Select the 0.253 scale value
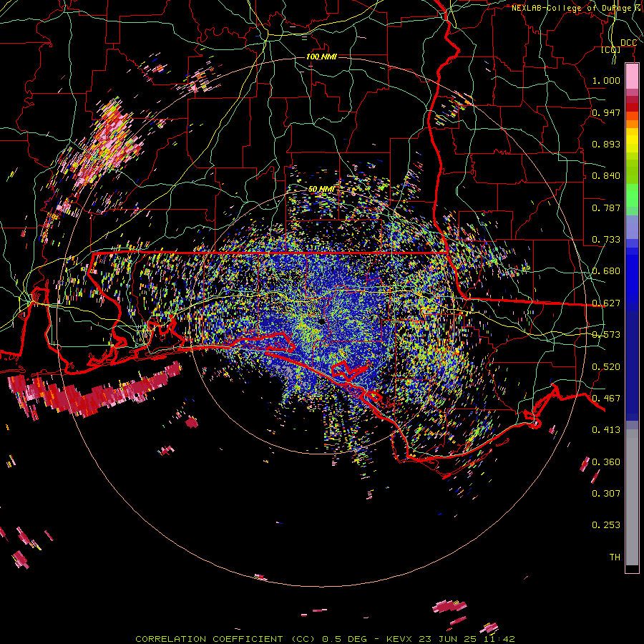Screen dimensions: 644x644 [x=606, y=525]
